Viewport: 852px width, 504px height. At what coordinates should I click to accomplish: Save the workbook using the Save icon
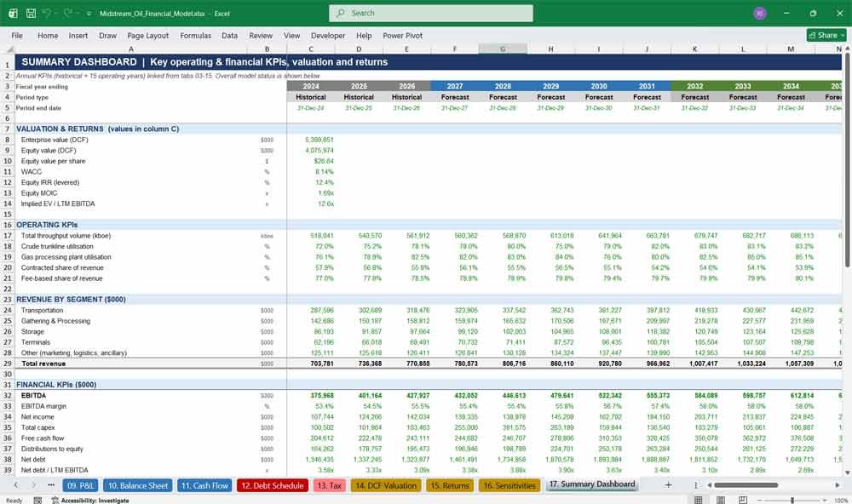(31, 13)
